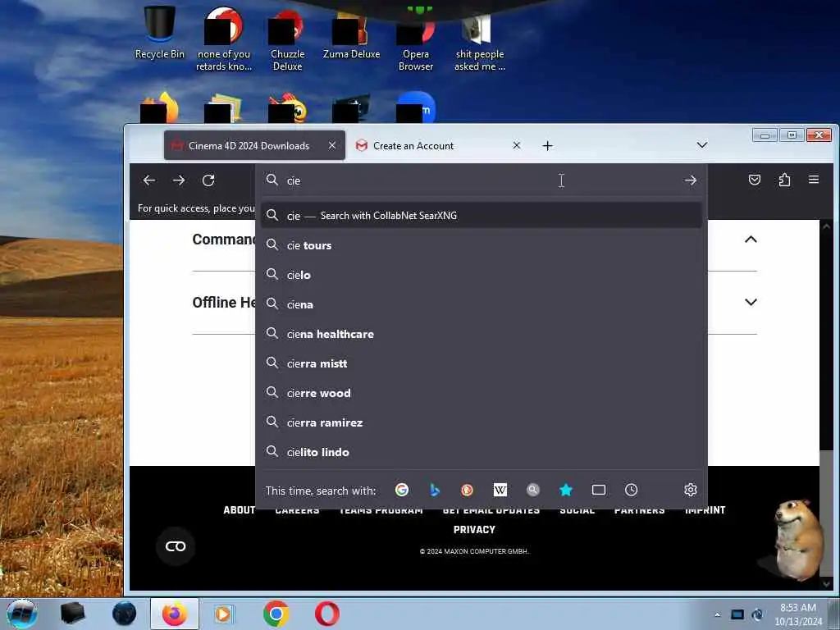Close the Cinema 4D 2024 Downloads tab
The image size is (840, 630).
click(x=332, y=145)
